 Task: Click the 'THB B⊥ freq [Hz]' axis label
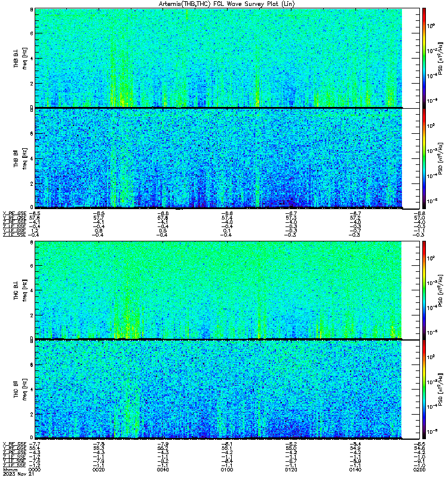(x=20, y=58)
